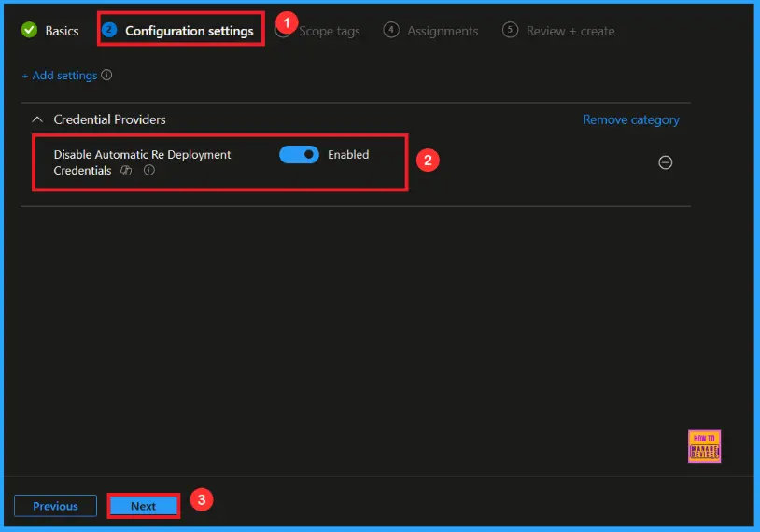Switch to the Scope tags step
This screenshot has width=760, height=532.
point(329,31)
